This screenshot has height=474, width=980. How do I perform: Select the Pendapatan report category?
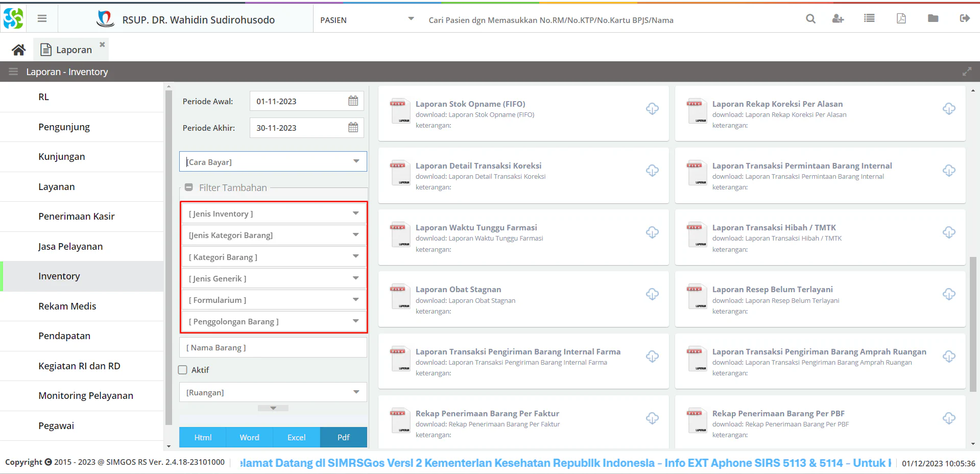point(82,336)
